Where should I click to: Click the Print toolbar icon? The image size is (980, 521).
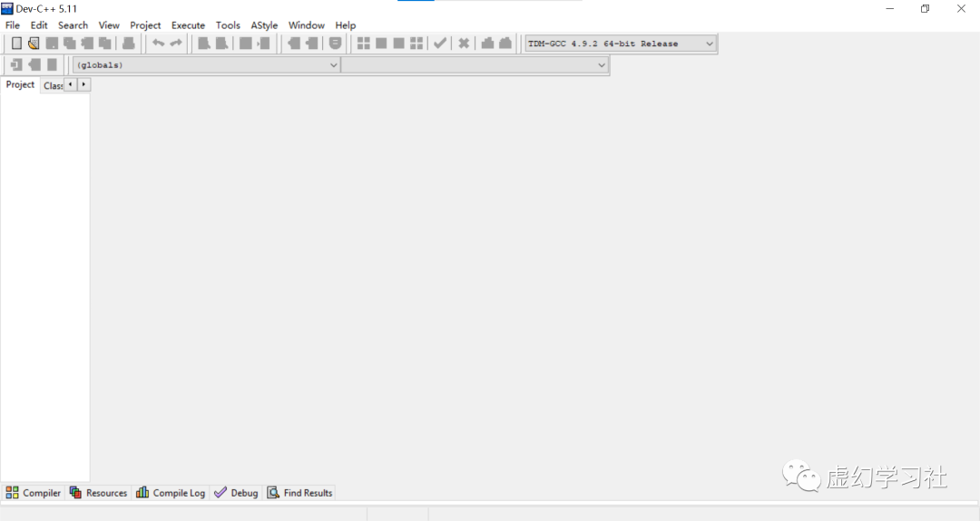128,44
